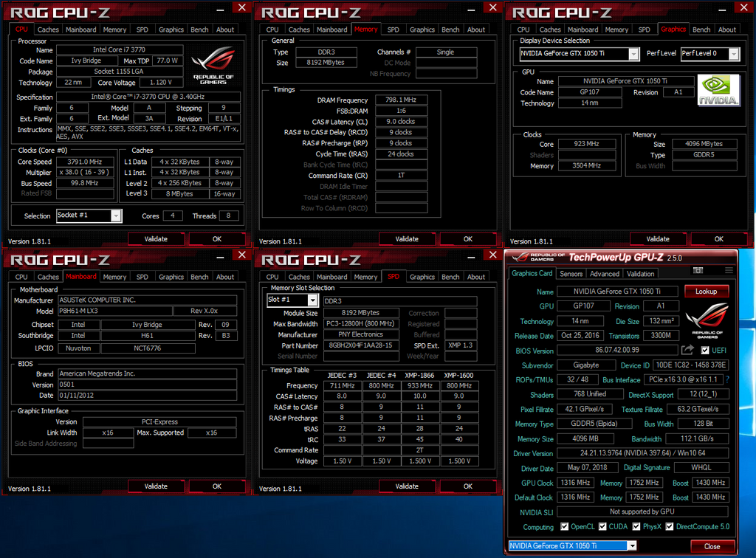Click the processor Name field Intel Core i7 3770

click(x=120, y=49)
